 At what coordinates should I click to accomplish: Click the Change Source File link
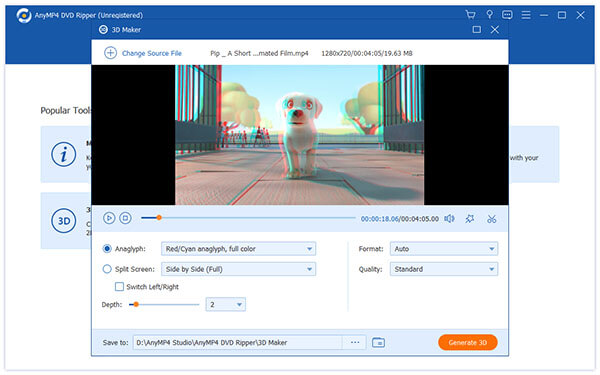(x=152, y=53)
